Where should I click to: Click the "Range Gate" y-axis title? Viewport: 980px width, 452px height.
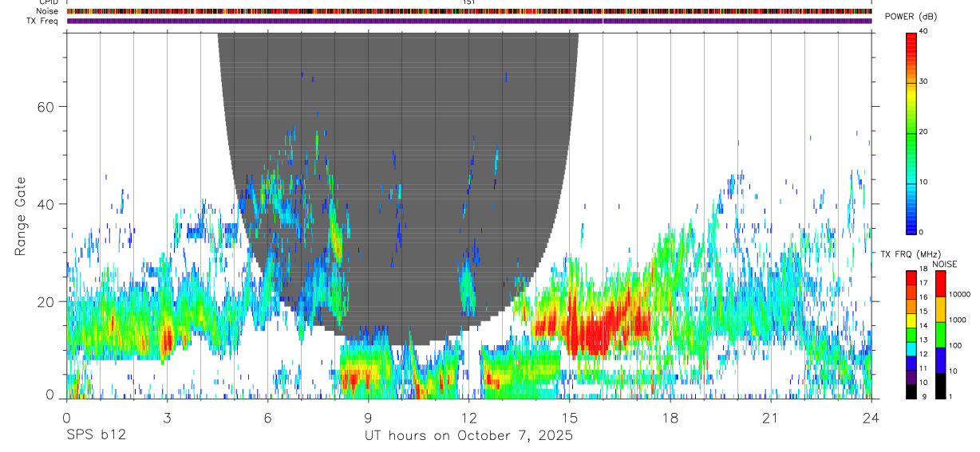coord(20,215)
